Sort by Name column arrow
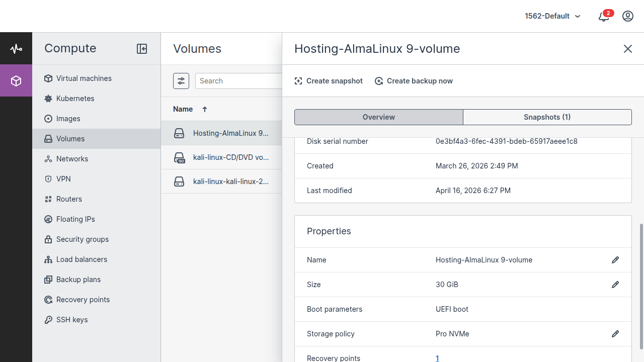 [205, 109]
